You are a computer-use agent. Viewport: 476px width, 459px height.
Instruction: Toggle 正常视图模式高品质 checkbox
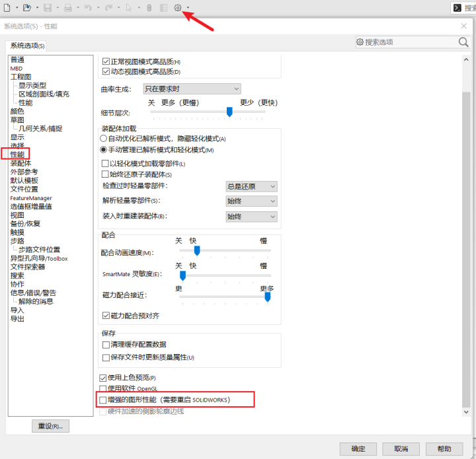(106, 61)
